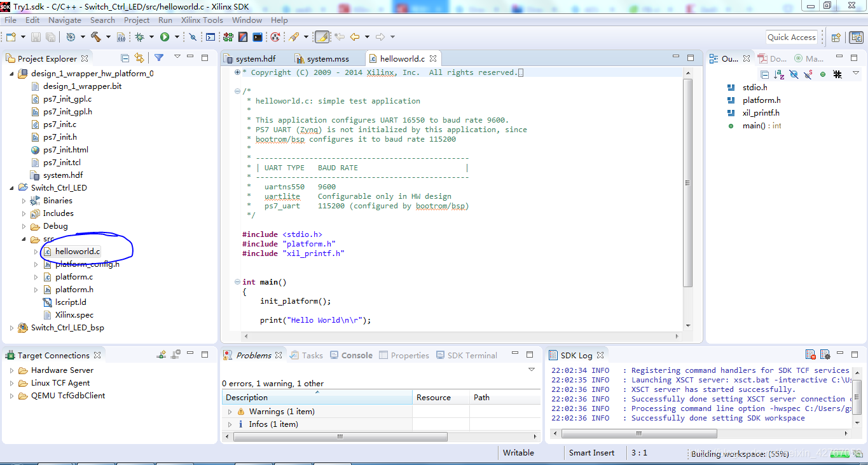Toggle Hide Non-Public Members green dot

[x=822, y=74]
